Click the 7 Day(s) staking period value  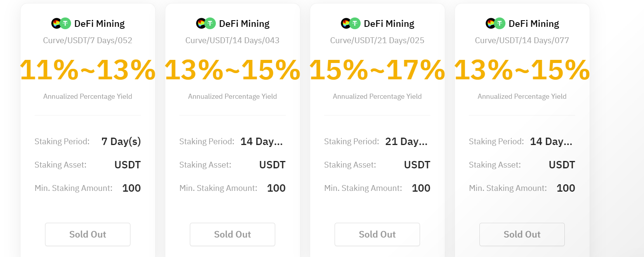121,142
